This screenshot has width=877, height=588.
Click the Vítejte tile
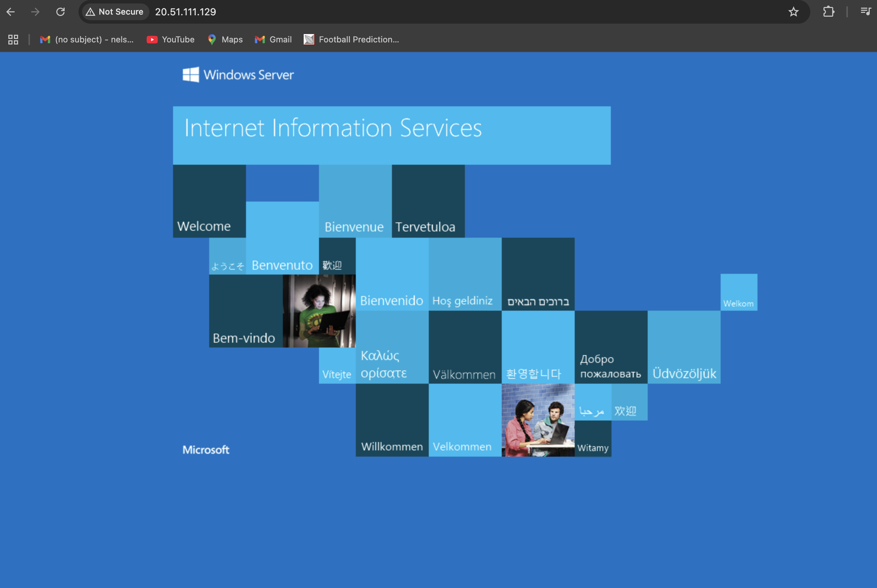[337, 366]
